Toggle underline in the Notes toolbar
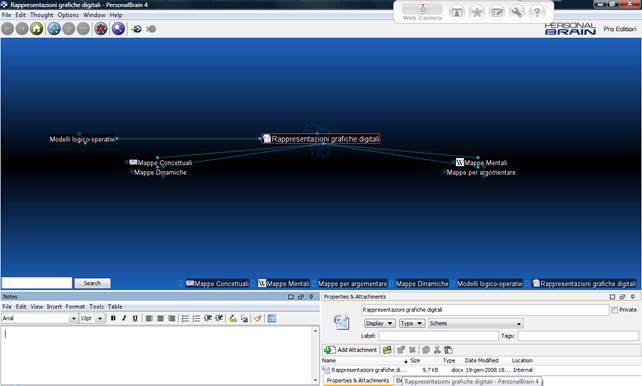 135,318
